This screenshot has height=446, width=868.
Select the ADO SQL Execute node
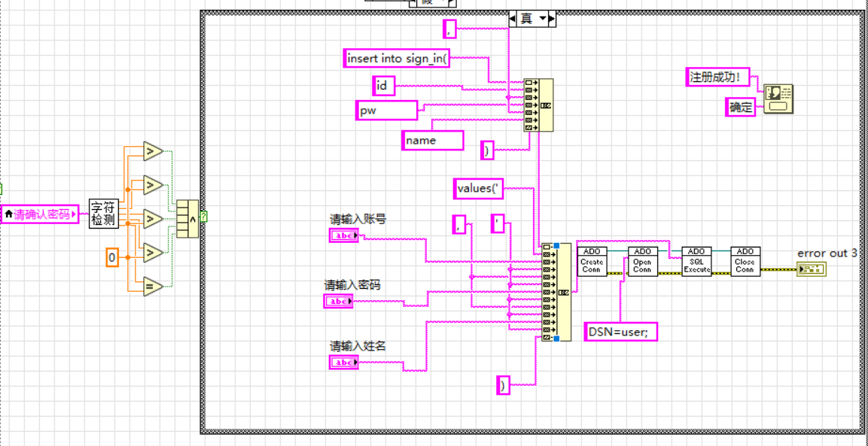click(x=696, y=261)
